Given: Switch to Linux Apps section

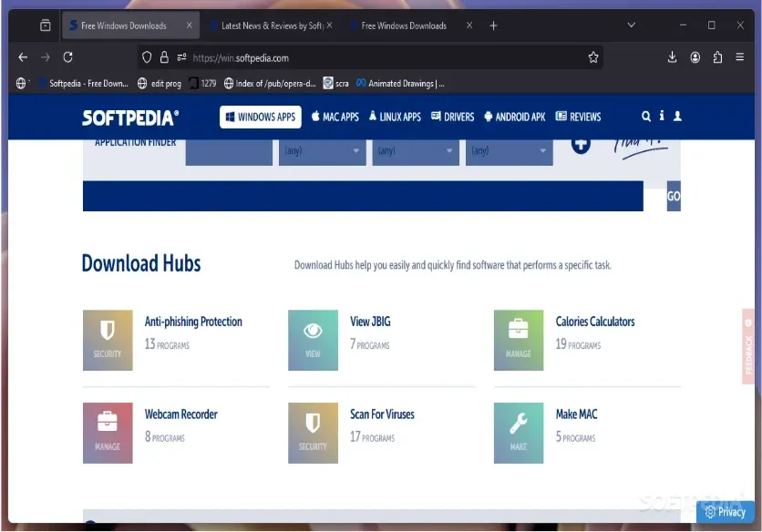Looking at the screenshot, I should click(395, 117).
